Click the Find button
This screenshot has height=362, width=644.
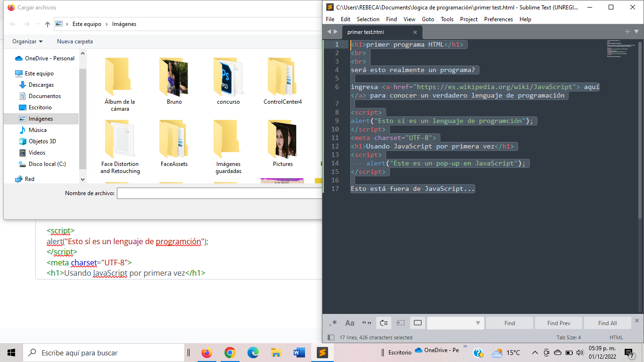(x=510, y=323)
